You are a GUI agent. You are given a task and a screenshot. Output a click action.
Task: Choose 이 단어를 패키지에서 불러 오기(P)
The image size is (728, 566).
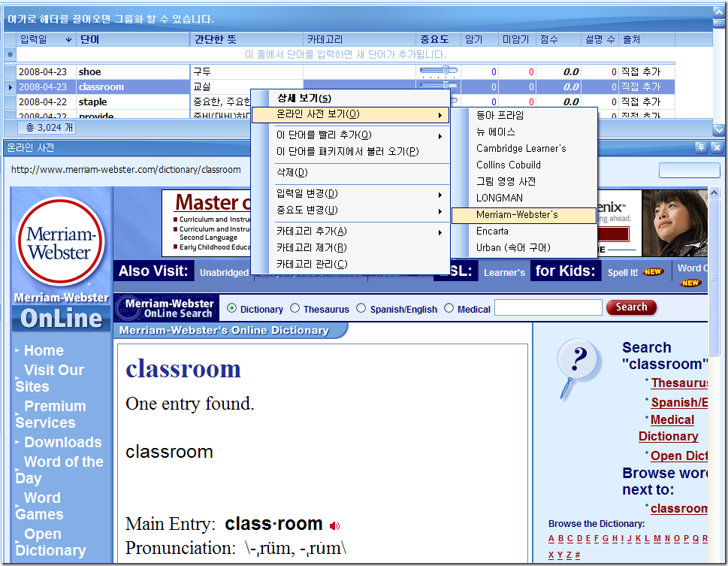coord(351,152)
